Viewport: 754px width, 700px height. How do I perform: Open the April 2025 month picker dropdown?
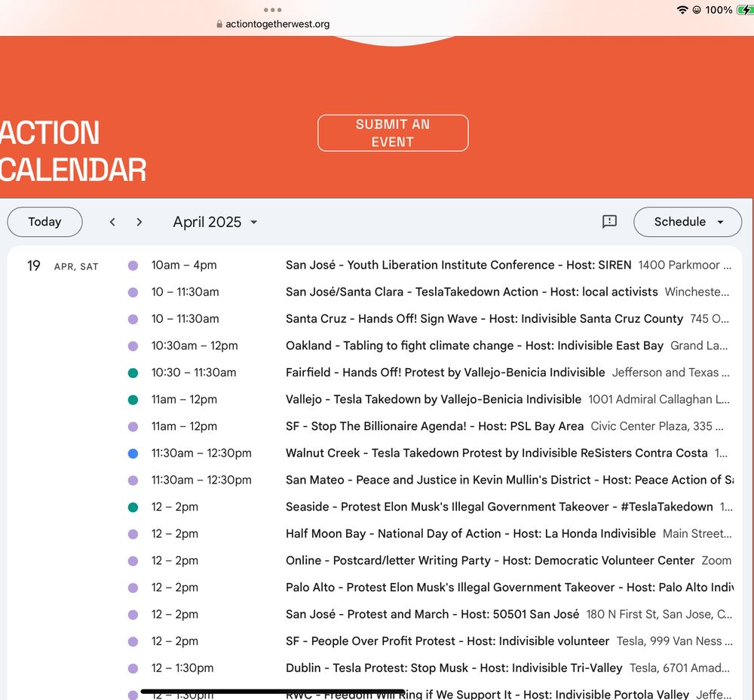pos(215,222)
